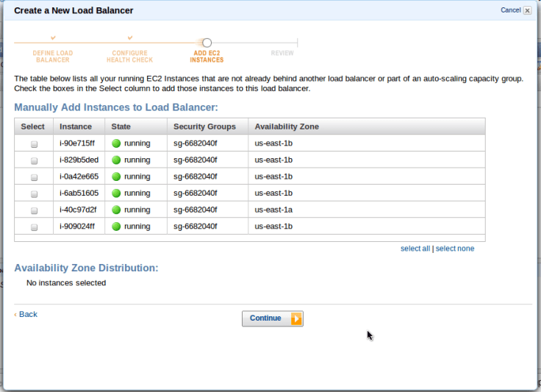
Task: Click the orange arrow on Continue button
Action: 296,319
